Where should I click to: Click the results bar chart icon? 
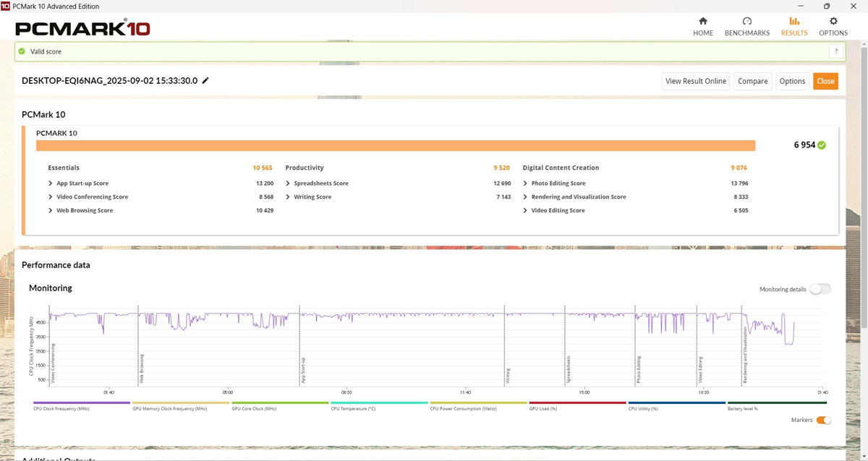click(x=794, y=21)
